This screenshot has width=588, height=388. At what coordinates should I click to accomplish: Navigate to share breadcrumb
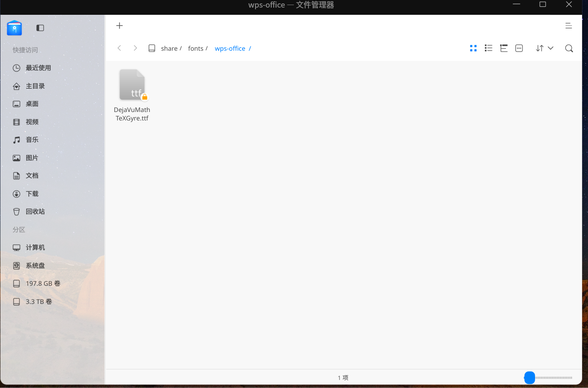click(x=169, y=49)
